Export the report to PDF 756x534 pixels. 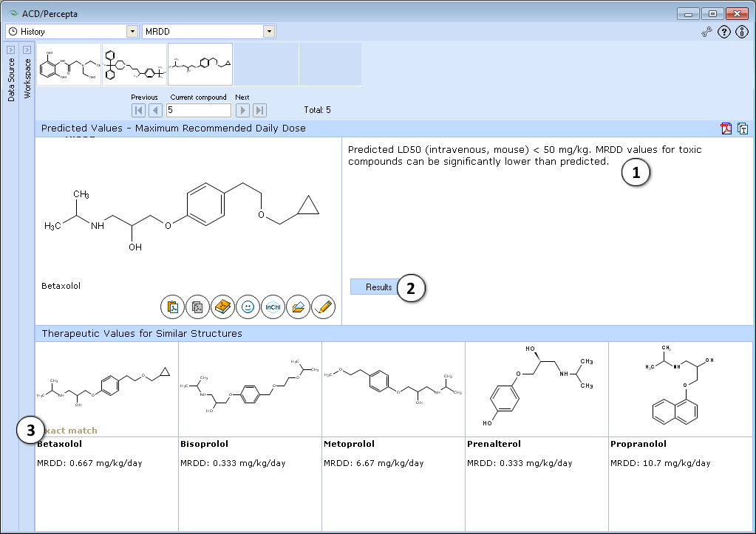coord(726,129)
